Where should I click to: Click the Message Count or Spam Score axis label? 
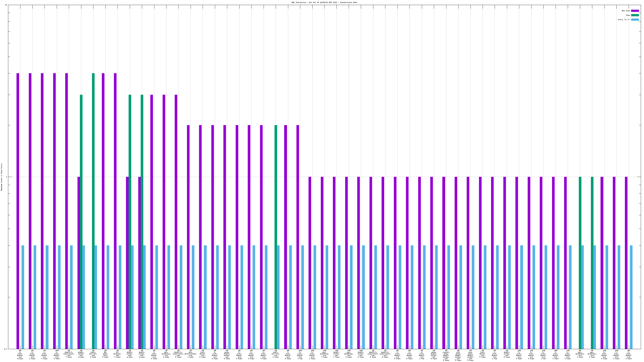point(1,177)
